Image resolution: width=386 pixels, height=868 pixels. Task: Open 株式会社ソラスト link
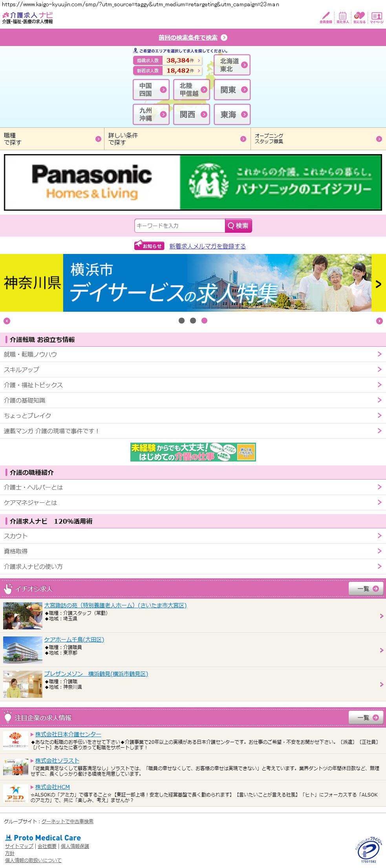click(57, 760)
